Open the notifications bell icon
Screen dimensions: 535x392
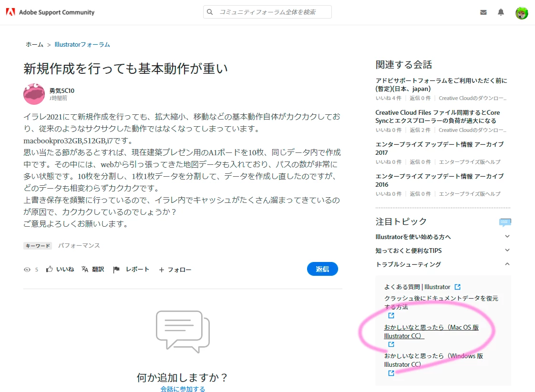501,12
